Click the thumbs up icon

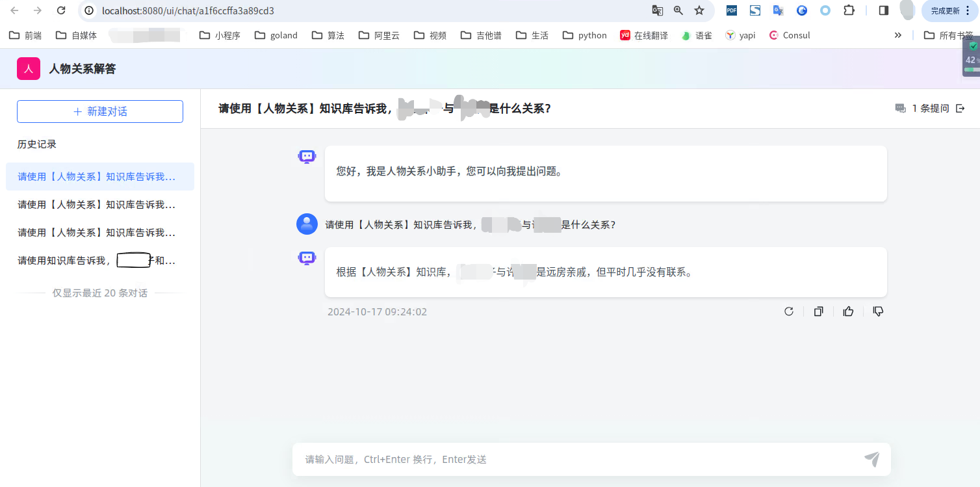[x=848, y=311]
